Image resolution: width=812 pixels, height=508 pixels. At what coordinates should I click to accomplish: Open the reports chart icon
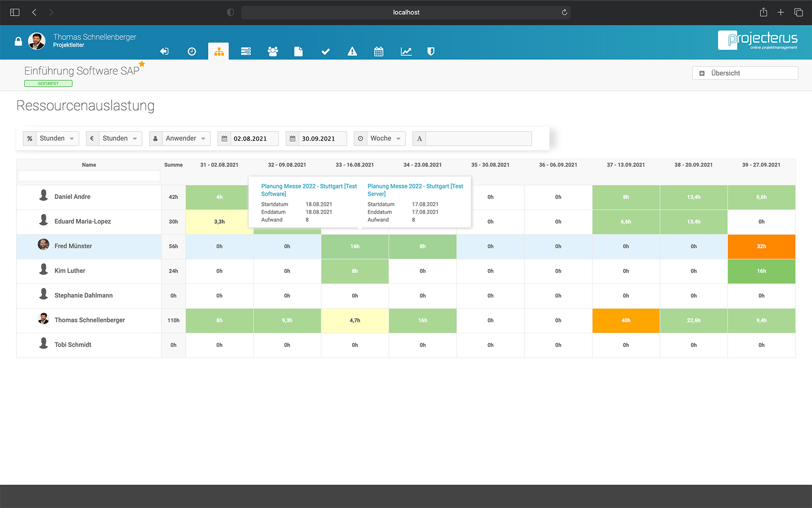[x=406, y=51]
